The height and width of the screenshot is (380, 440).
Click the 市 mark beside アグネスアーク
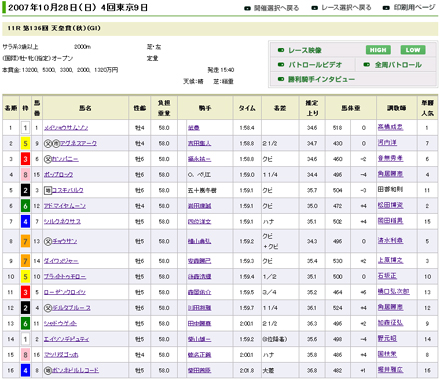coord(56,144)
